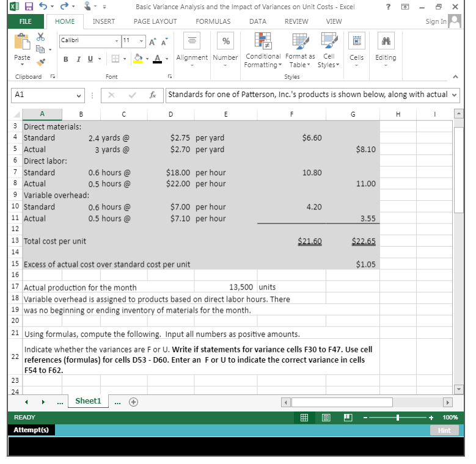Viewport: 476px width, 464px height.
Task: Decrease font size with the smaller A icon
Action: click(164, 42)
